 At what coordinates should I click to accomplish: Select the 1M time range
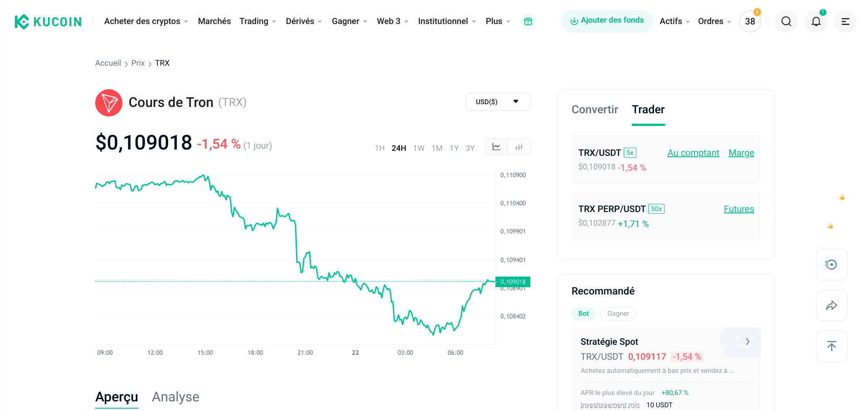(x=437, y=148)
